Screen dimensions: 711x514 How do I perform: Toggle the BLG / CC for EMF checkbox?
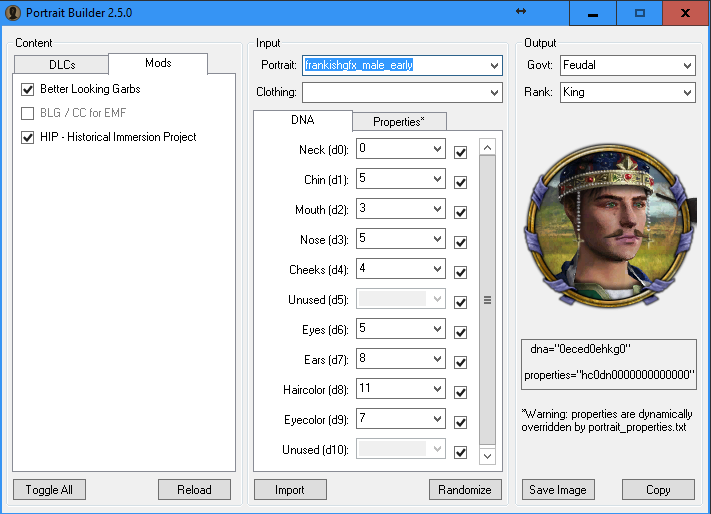click(28, 113)
